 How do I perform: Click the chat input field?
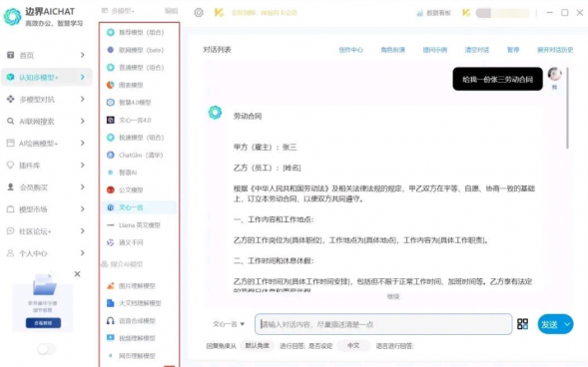[383, 324]
